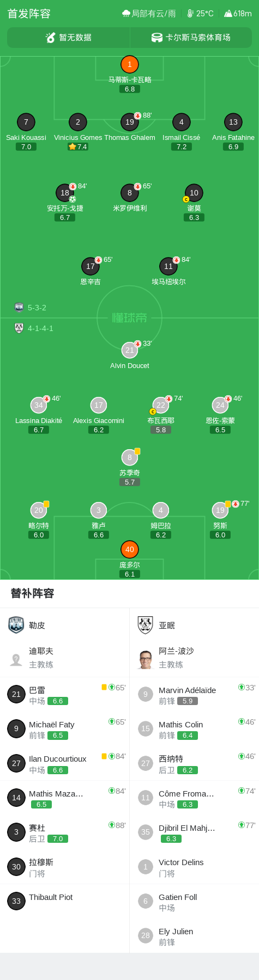Tap the 5-3-2 formation team crest
The width and height of the screenshot is (259, 980).
click(19, 308)
